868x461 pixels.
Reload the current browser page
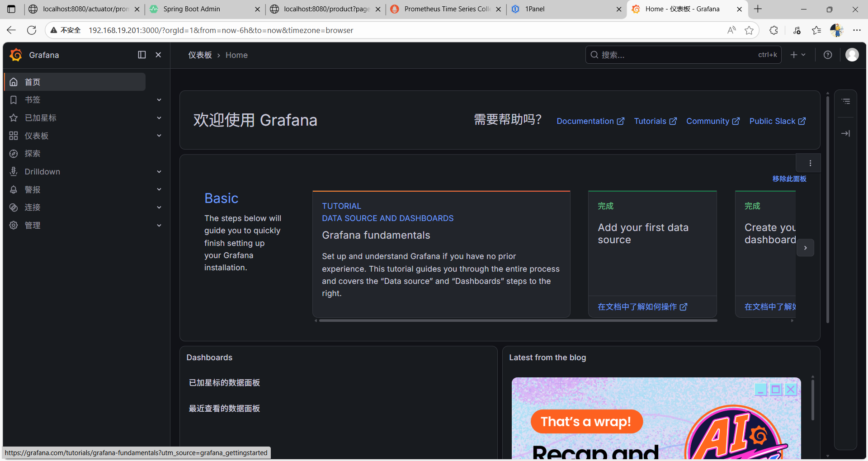pos(32,30)
